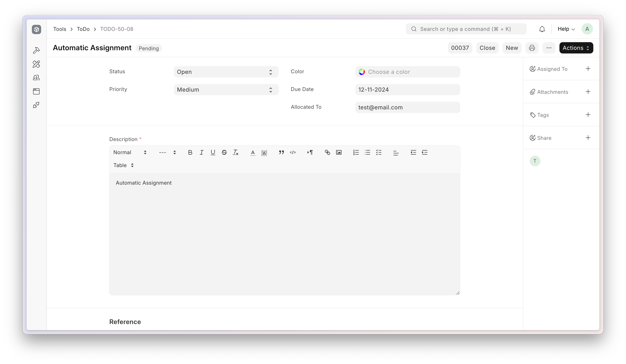Click the bold formatting icon
This screenshot has height=364, width=626.
click(x=190, y=152)
